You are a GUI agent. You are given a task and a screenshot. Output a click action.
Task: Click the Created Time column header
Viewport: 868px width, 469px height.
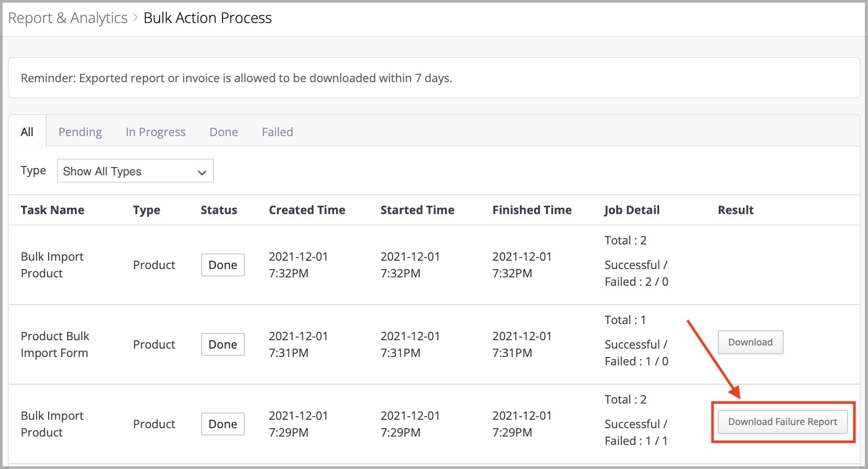(307, 210)
